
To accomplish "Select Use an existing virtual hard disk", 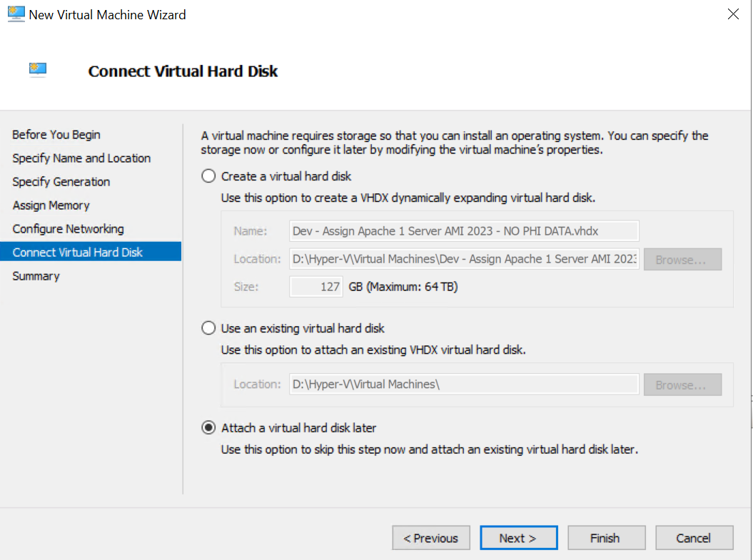I will (x=208, y=328).
